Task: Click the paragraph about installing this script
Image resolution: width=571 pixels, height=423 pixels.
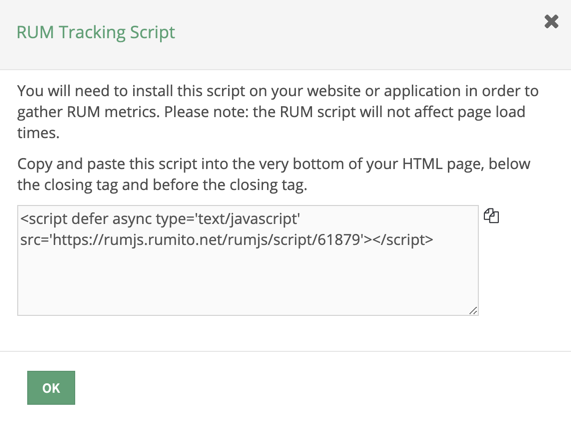Action: coord(277,112)
